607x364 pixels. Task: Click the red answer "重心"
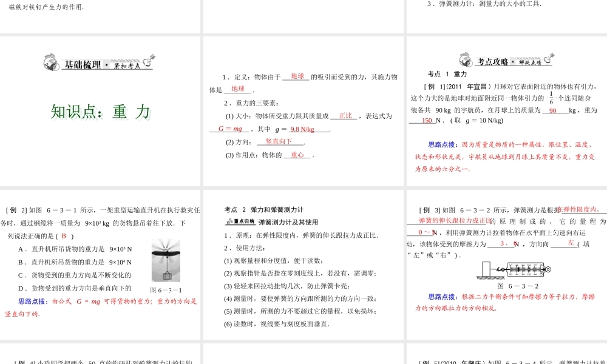(x=297, y=155)
